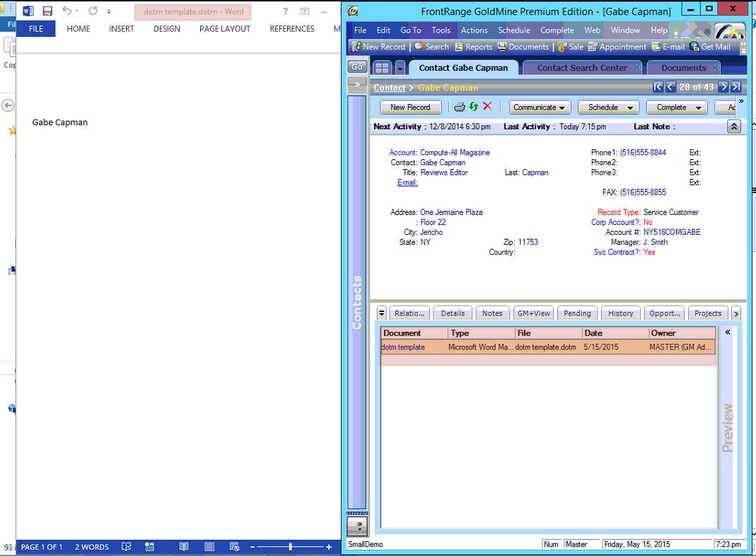Screen dimensions: 756x556
Task: Open the Get Mail toolbar item
Action: coord(710,47)
